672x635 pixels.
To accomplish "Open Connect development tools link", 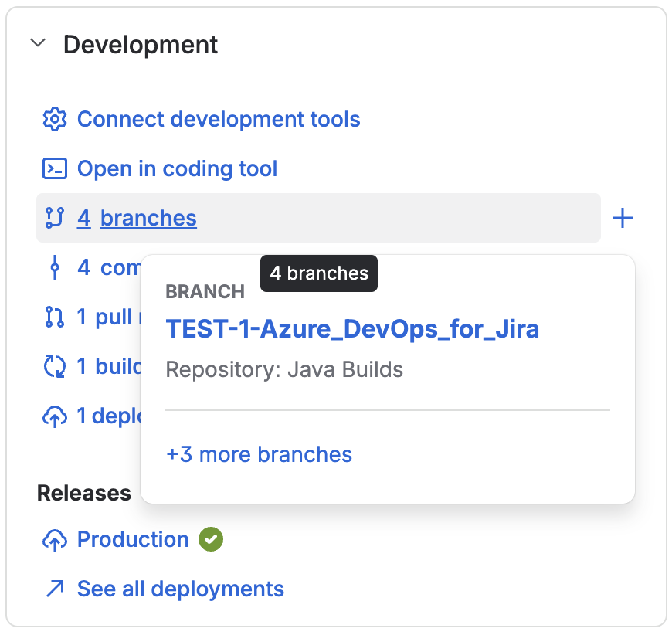I will [x=219, y=119].
